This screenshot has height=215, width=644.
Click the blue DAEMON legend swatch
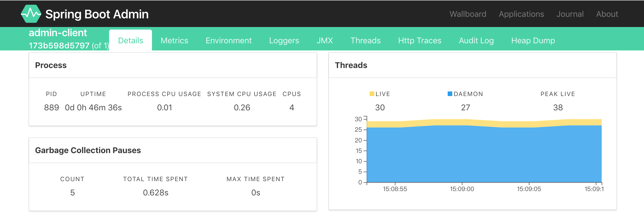point(450,94)
